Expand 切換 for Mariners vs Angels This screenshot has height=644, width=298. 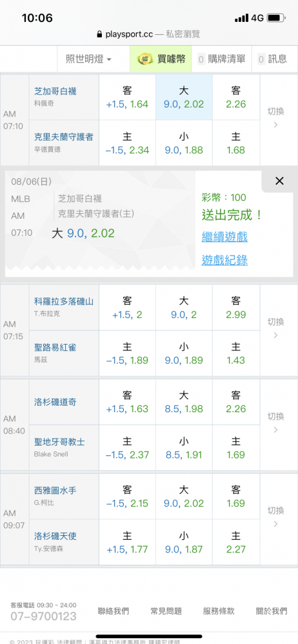(x=276, y=518)
